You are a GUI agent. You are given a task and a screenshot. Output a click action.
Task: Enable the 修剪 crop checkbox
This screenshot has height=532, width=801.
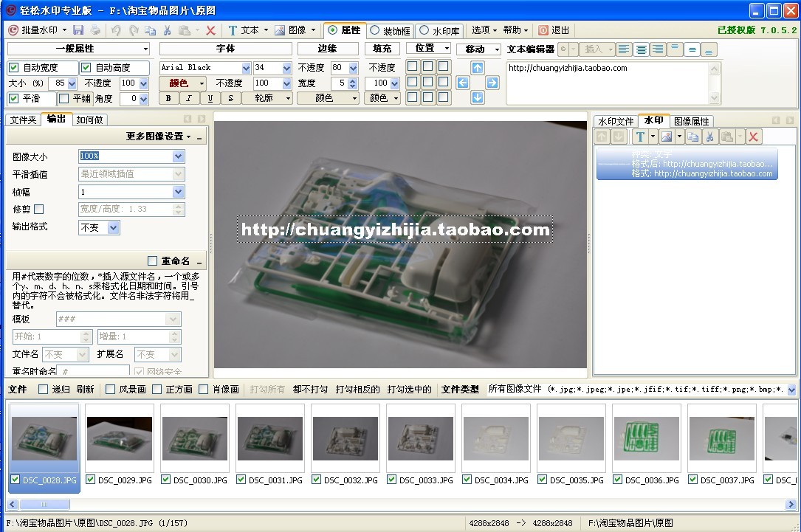[39, 209]
